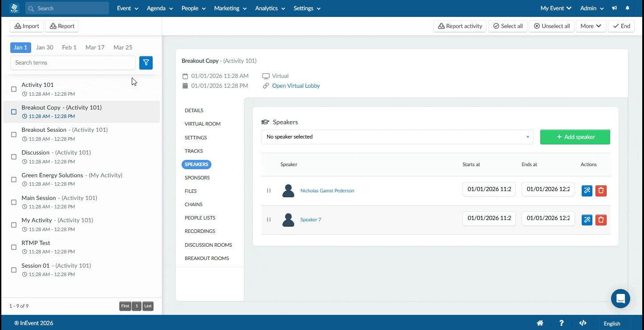Viewport: 644px width, 330px height.
Task: Click the Last pagination button
Action: [x=148, y=306]
